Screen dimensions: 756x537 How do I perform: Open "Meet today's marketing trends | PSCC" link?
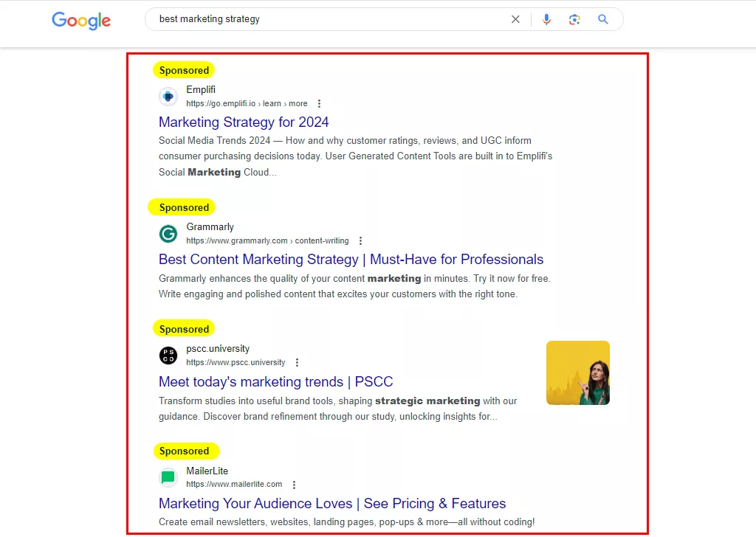(276, 382)
